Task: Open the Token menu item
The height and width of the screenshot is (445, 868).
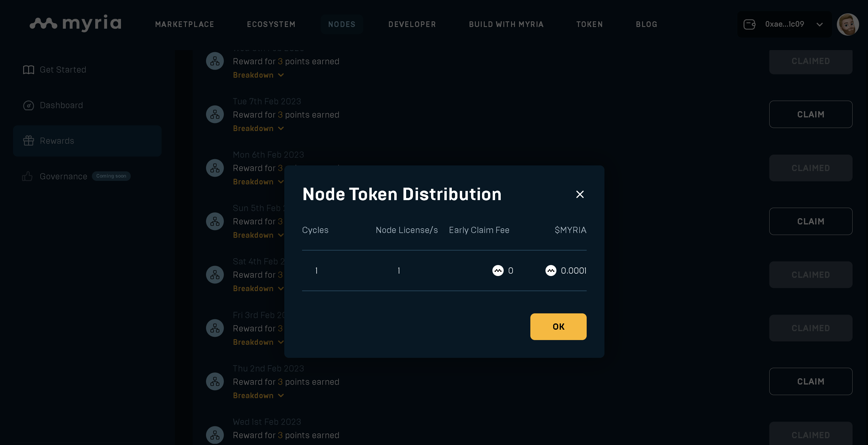Action: point(589,24)
